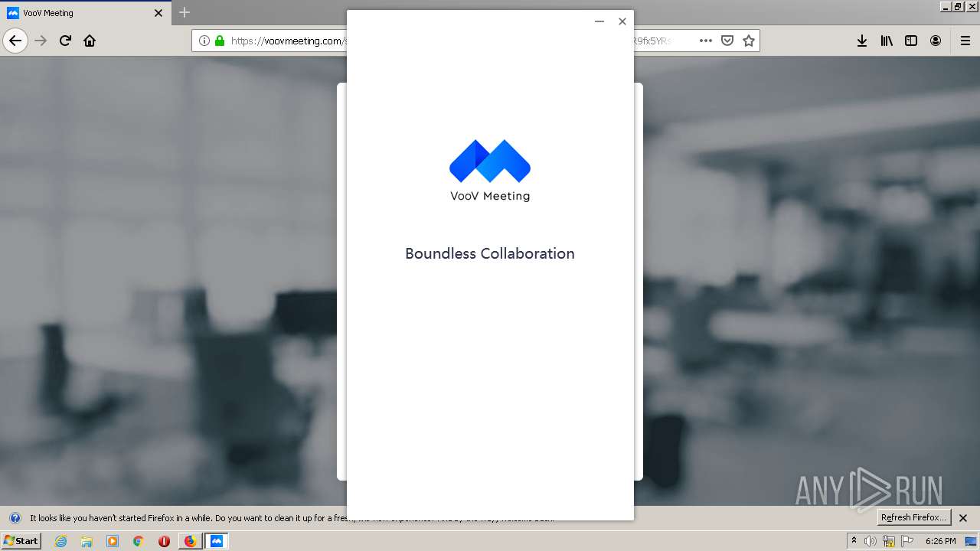Save page to Pocket
Image resolution: width=980 pixels, height=551 pixels.
[727, 41]
